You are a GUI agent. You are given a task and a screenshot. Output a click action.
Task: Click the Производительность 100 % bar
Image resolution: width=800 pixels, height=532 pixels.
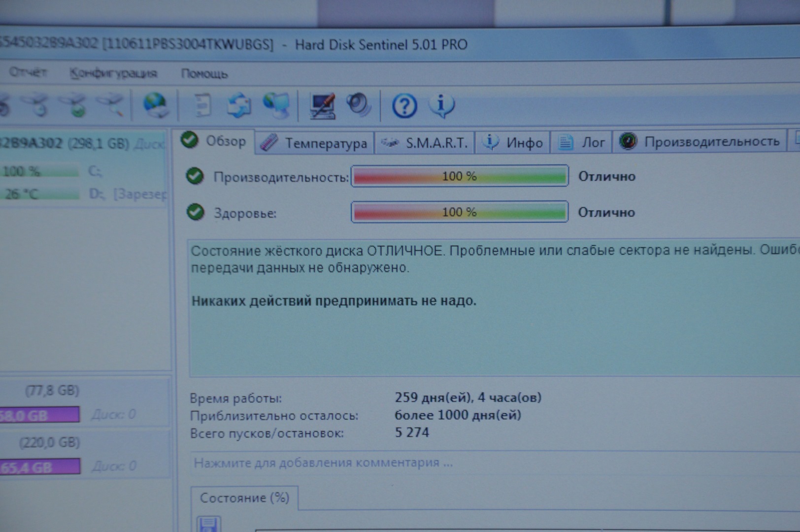pos(460,176)
